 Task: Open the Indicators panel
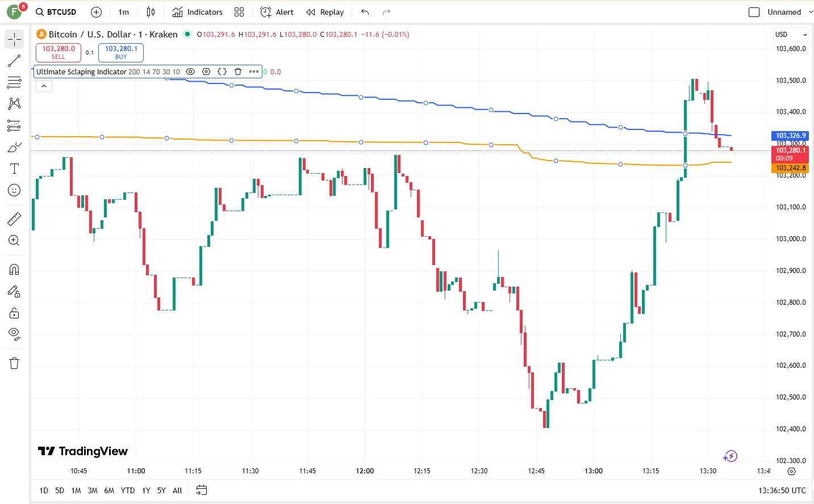(x=197, y=12)
